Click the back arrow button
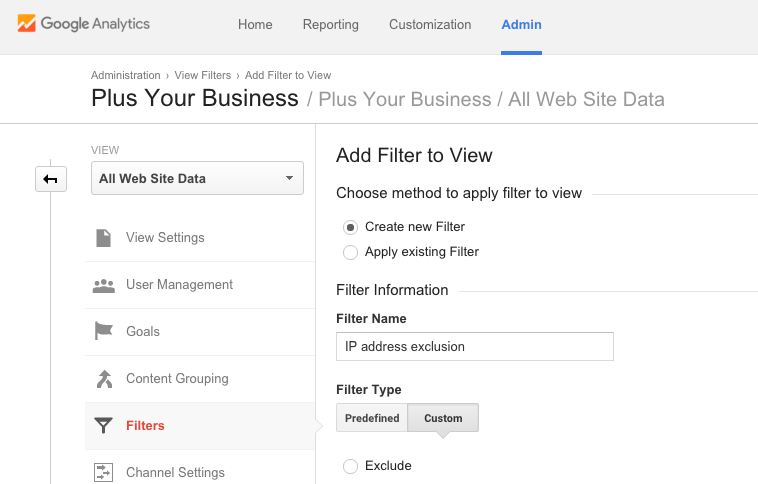The width and height of the screenshot is (758, 484). coord(51,179)
